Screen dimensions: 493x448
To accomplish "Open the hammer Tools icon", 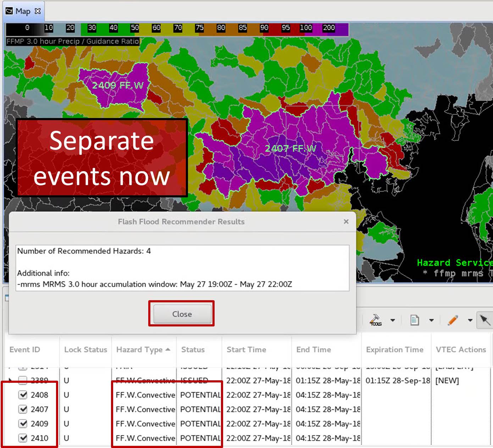I will [376, 320].
